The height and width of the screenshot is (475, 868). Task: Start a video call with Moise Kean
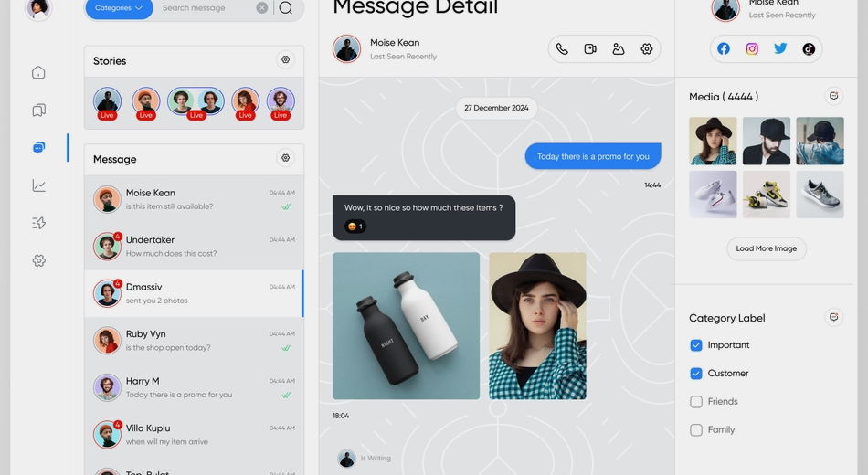coord(590,49)
